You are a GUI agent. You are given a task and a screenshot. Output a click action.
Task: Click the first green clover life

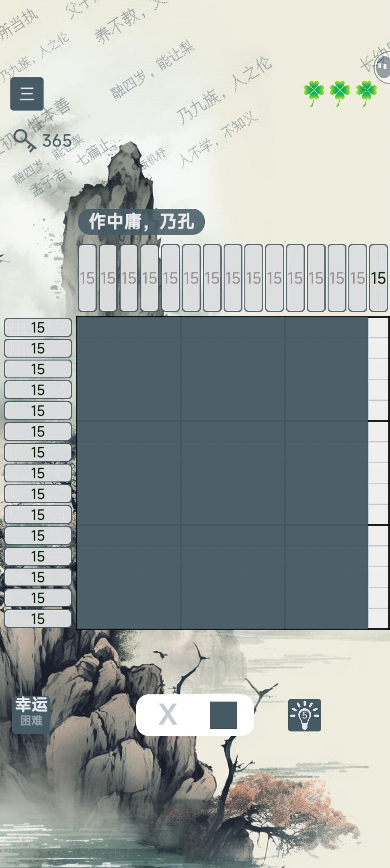314,93
